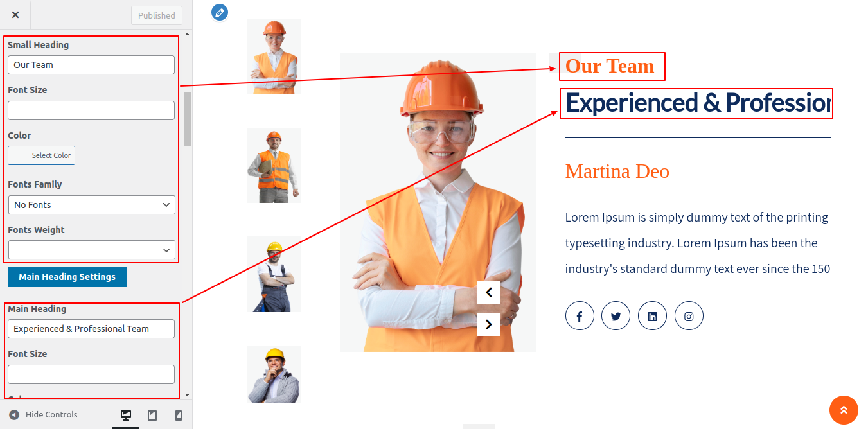Open the Twitter social icon
Image resolution: width=868 pixels, height=429 pixels.
[x=616, y=316]
